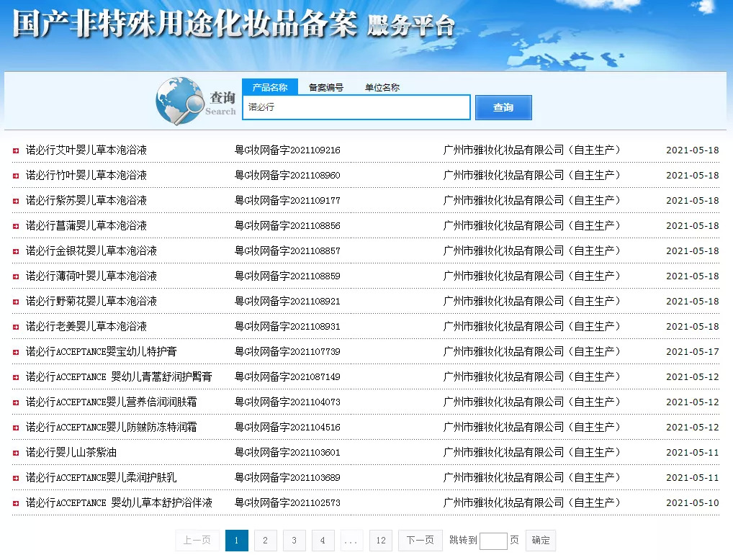Viewport: 733px width, 560px height.
Task: Open product 诺必行金银花婴儿草本泡浴液
Action: pyautogui.click(x=91, y=251)
